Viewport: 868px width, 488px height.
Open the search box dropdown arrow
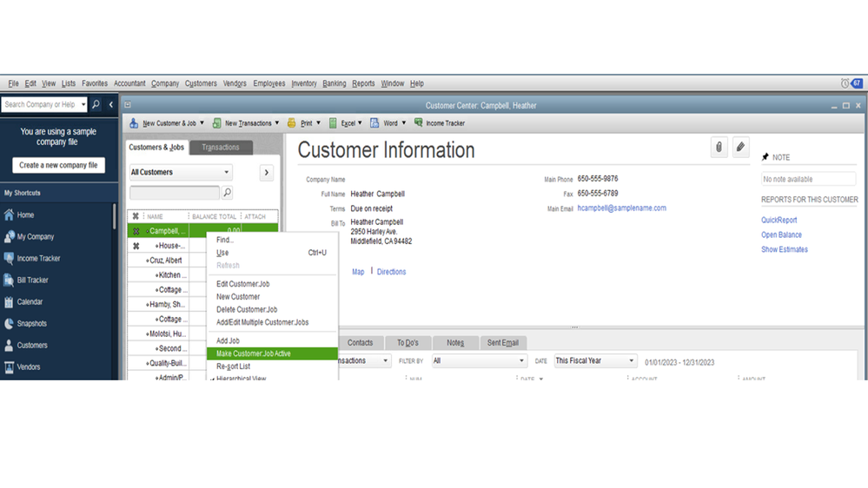[83, 104]
